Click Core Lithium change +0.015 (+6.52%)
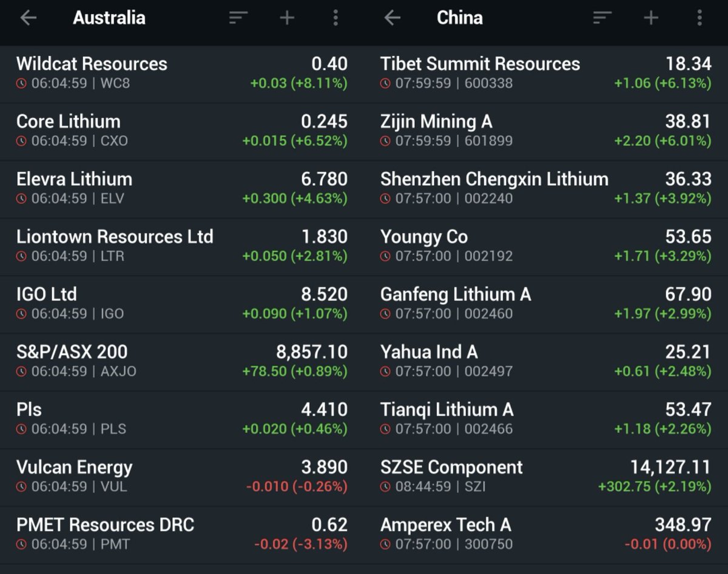The height and width of the screenshot is (574, 728). point(295,141)
